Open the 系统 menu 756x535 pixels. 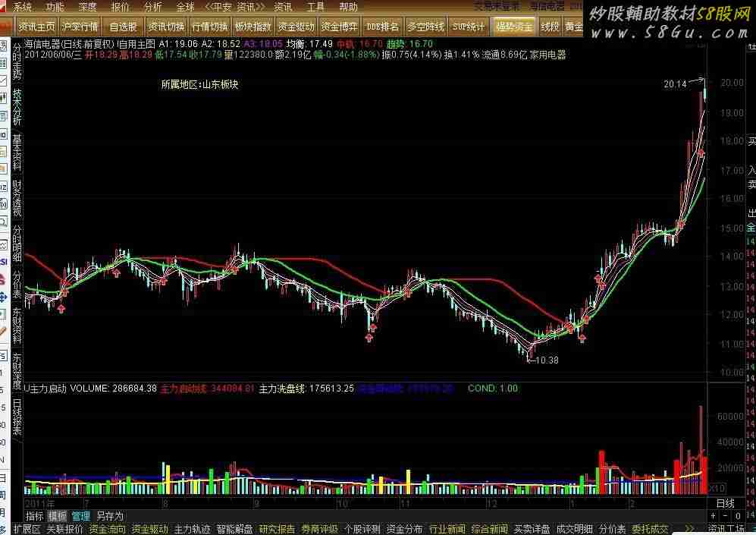click(x=23, y=7)
